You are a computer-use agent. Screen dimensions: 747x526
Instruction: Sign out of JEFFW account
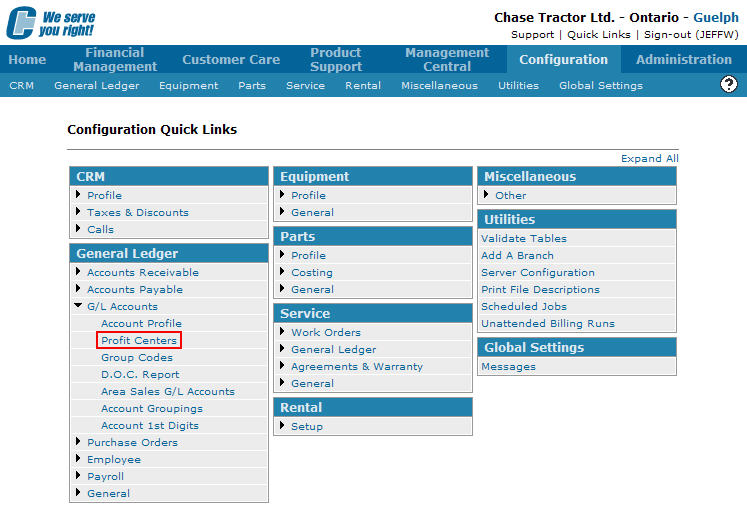[x=691, y=35]
